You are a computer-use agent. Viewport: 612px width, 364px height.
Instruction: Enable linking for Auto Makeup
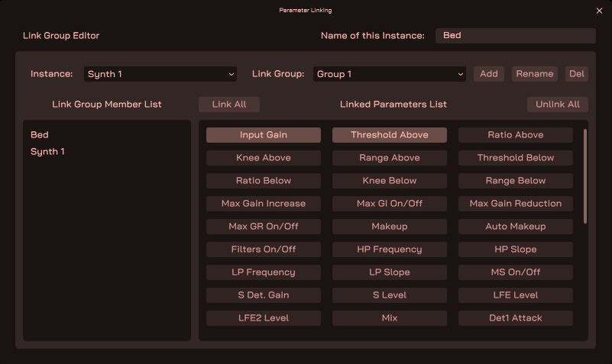coord(516,227)
